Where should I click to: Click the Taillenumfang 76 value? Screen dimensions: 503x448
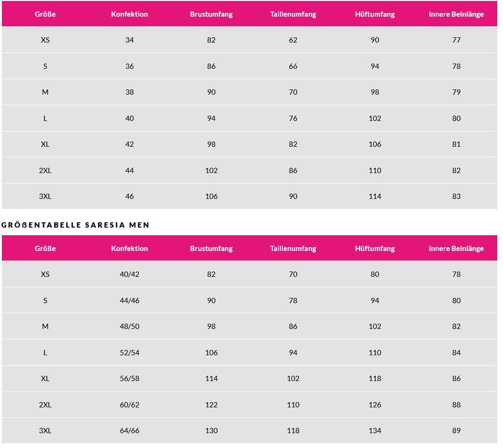pyautogui.click(x=293, y=118)
